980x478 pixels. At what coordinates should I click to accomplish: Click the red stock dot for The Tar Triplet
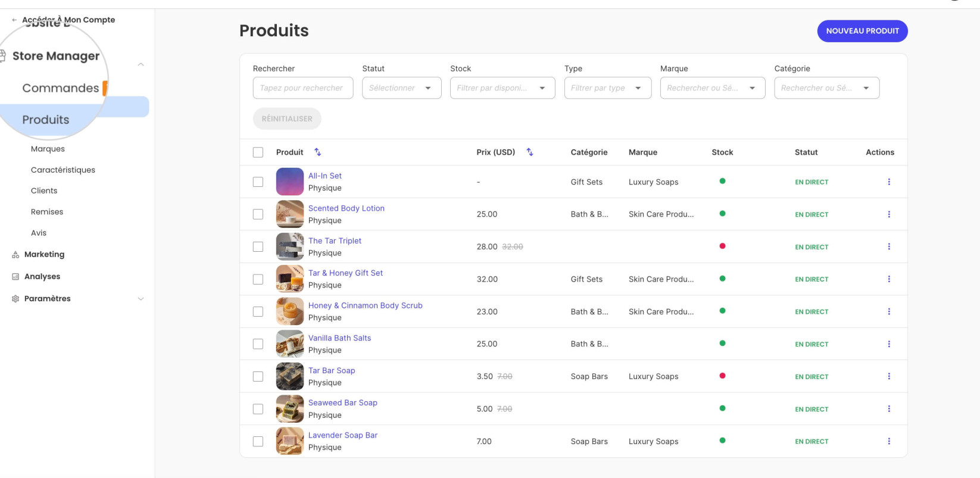point(722,246)
